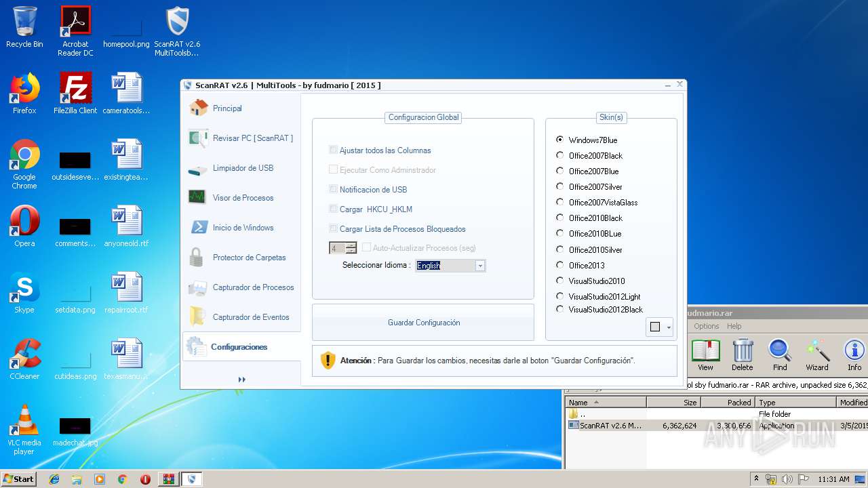
Task: Click the Protector de Carpetas padlock icon
Action: point(197,257)
